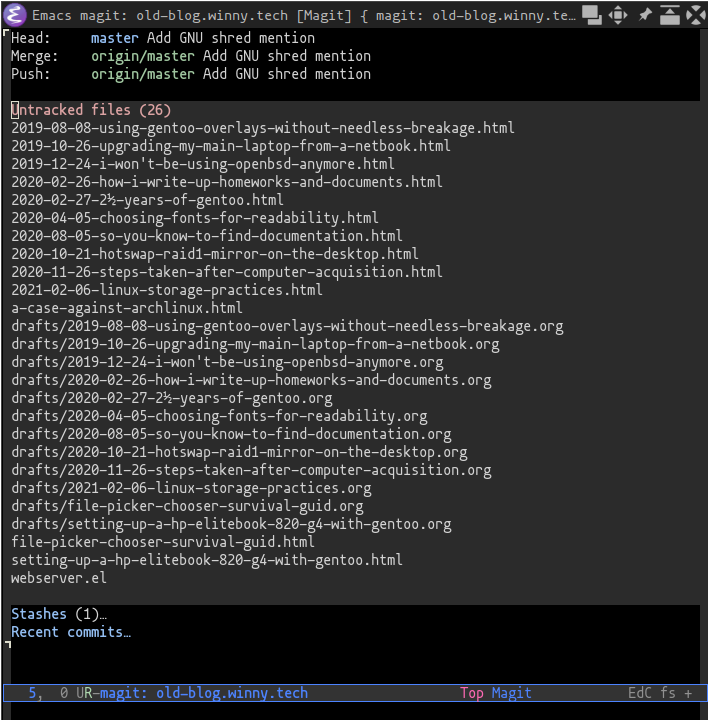Collapse the Untracked files (26) section
This screenshot has width=711, height=723.
(91, 110)
